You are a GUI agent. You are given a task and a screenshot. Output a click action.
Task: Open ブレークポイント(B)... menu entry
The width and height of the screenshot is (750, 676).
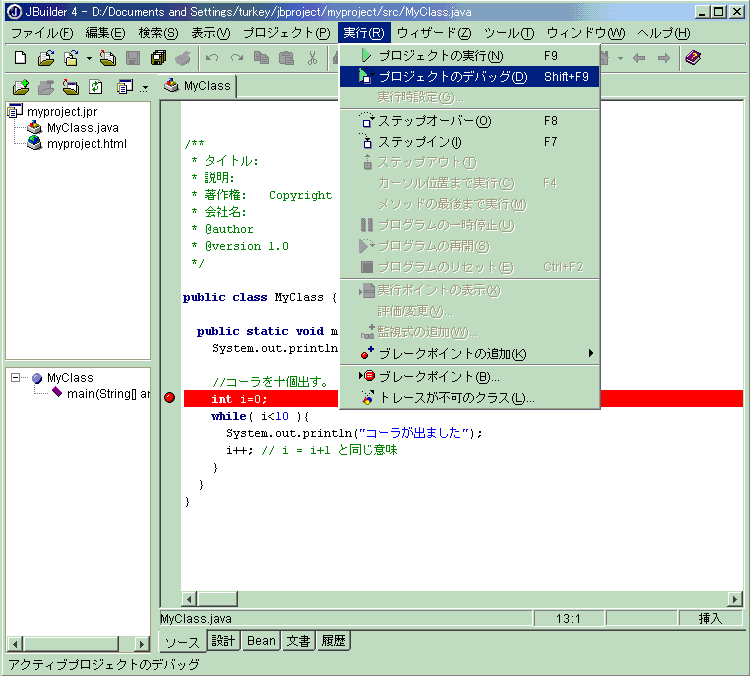(x=438, y=377)
